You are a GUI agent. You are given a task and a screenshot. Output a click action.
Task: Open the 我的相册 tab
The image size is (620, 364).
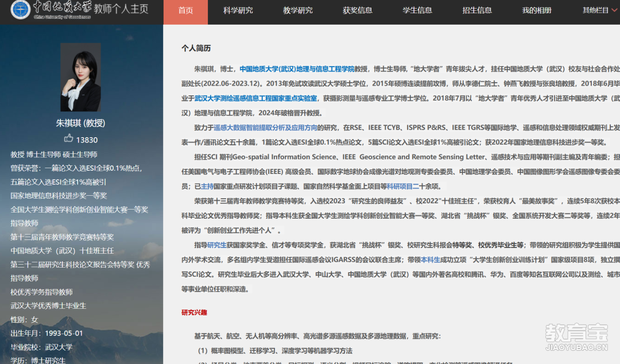tap(537, 11)
